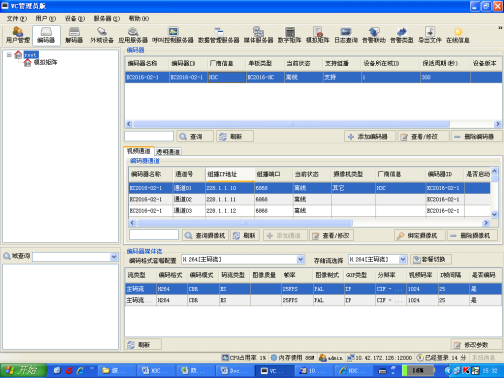Viewport: 504px width, 378px height.
Task: Select the 编码器 encoder toolbar icon
Action: click(46, 35)
